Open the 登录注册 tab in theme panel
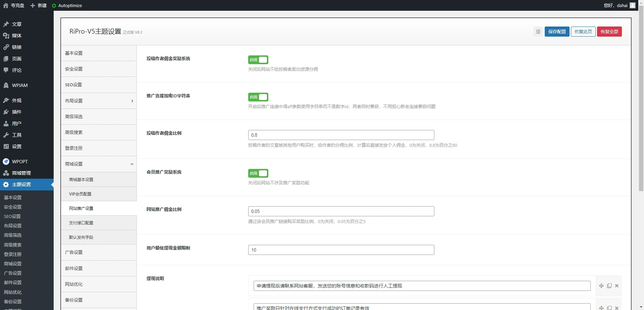 click(99, 148)
